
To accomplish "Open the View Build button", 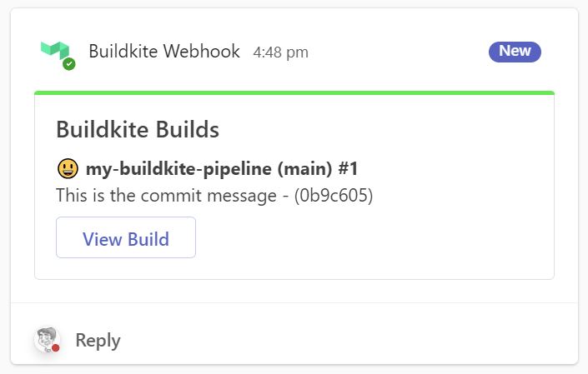I will tap(126, 237).
